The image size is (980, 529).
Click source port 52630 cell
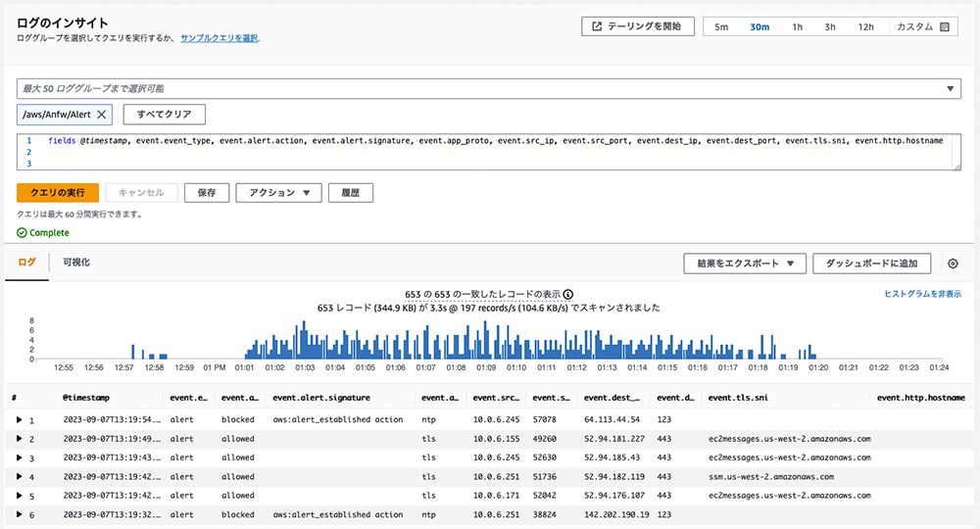(544, 457)
